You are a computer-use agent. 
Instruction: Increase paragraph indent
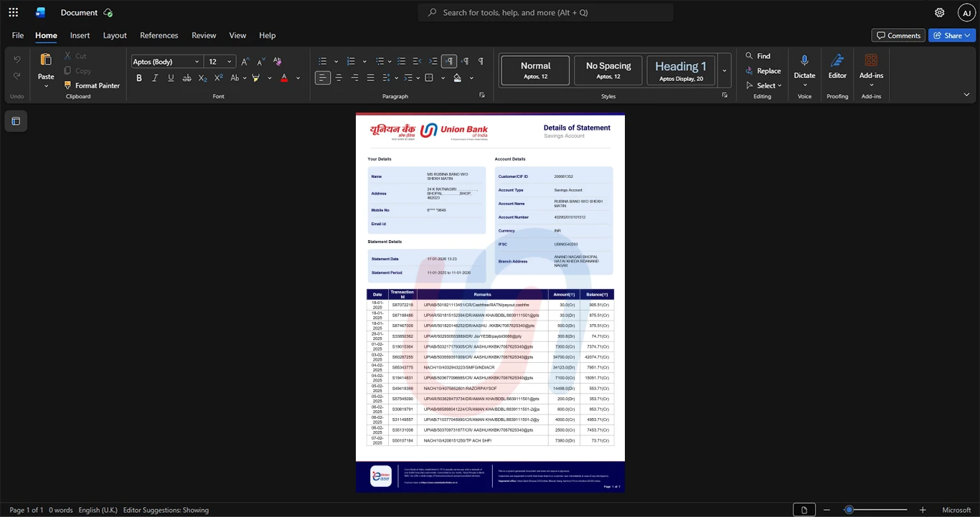click(x=433, y=62)
